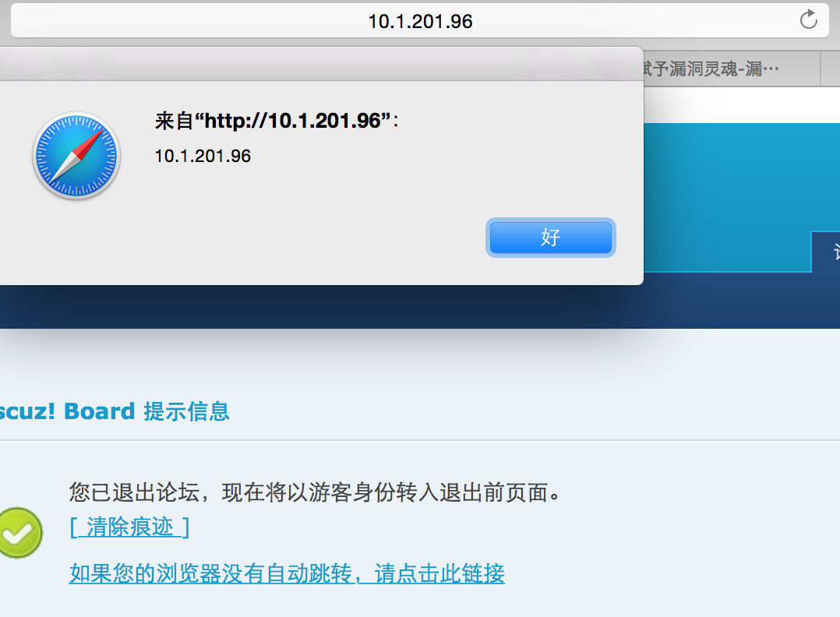Click the Safari compass icon in the alert
This screenshot has height=617, width=840.
point(76,156)
